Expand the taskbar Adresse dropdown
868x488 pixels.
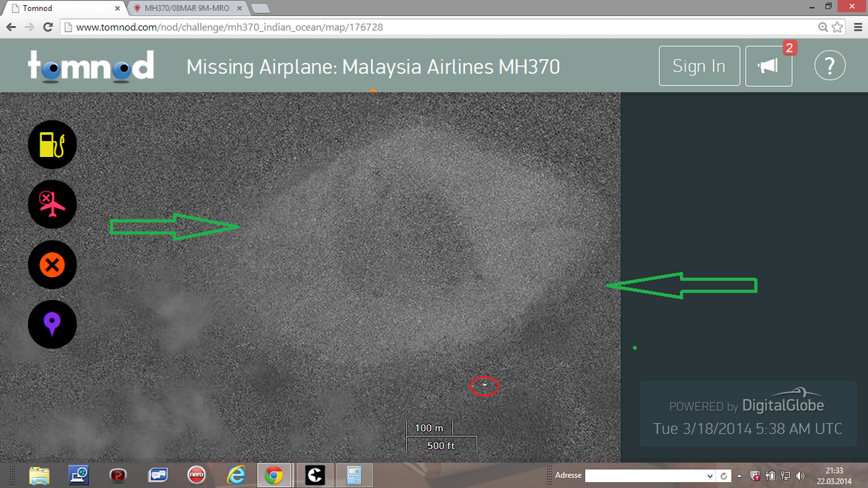[710, 476]
